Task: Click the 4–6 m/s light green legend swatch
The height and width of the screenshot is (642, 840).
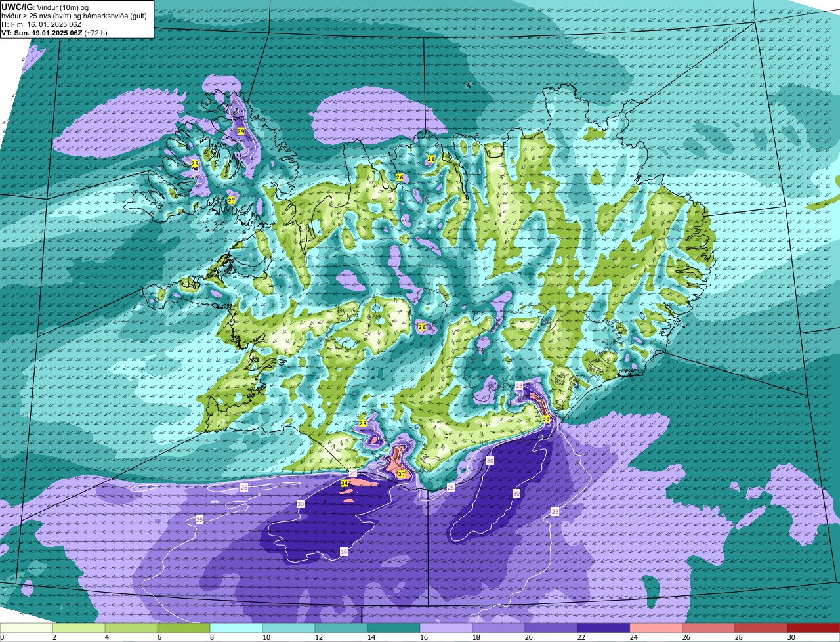Action: pos(131,628)
